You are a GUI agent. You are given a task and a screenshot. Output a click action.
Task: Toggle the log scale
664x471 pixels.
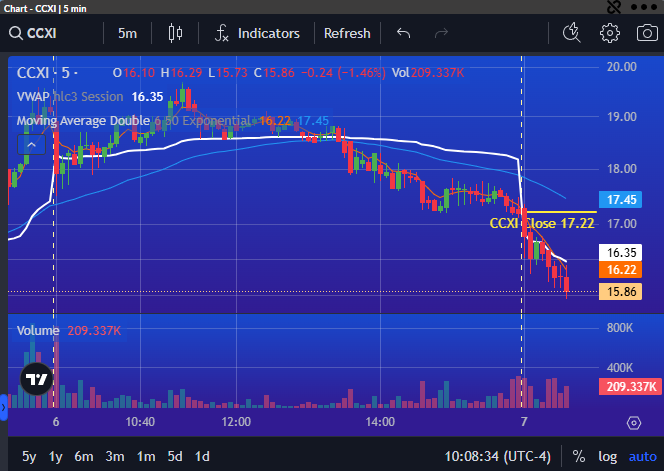(607, 456)
